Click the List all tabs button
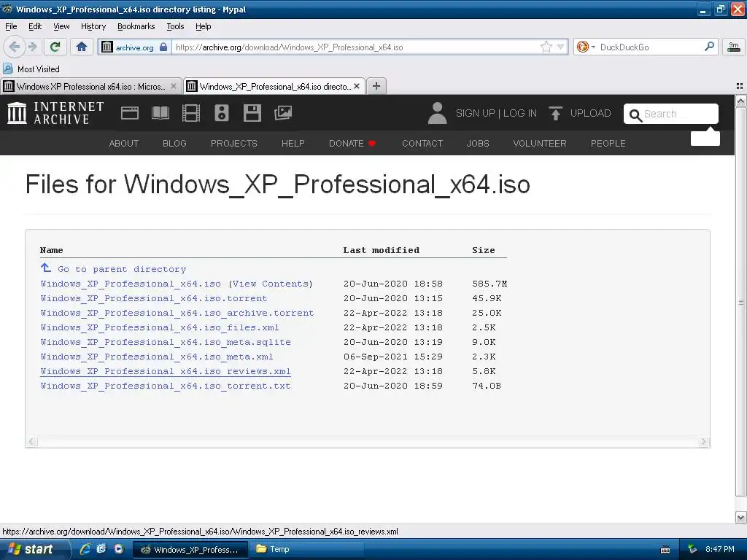The image size is (747, 560). click(740, 86)
